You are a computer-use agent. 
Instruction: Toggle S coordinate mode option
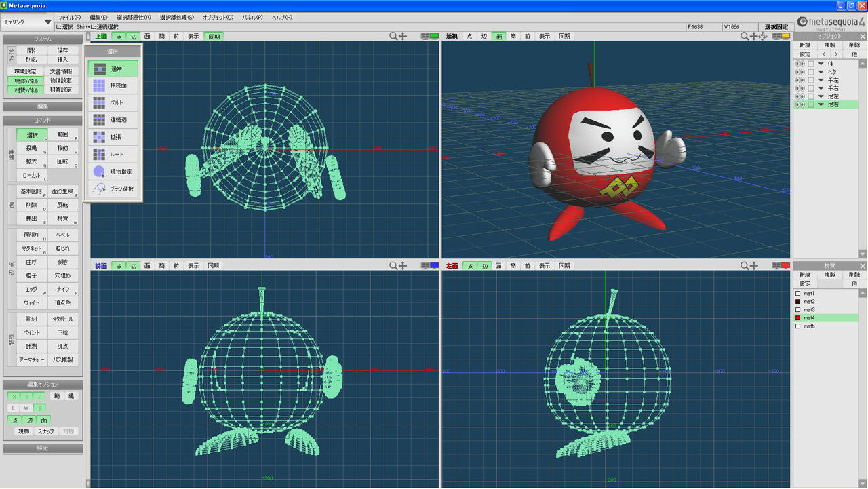(39, 408)
